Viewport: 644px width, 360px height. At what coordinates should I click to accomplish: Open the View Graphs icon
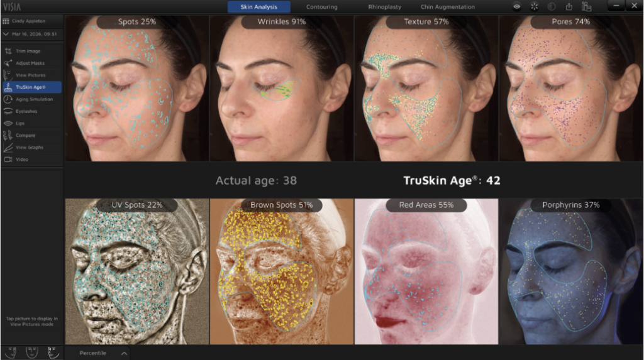point(8,148)
